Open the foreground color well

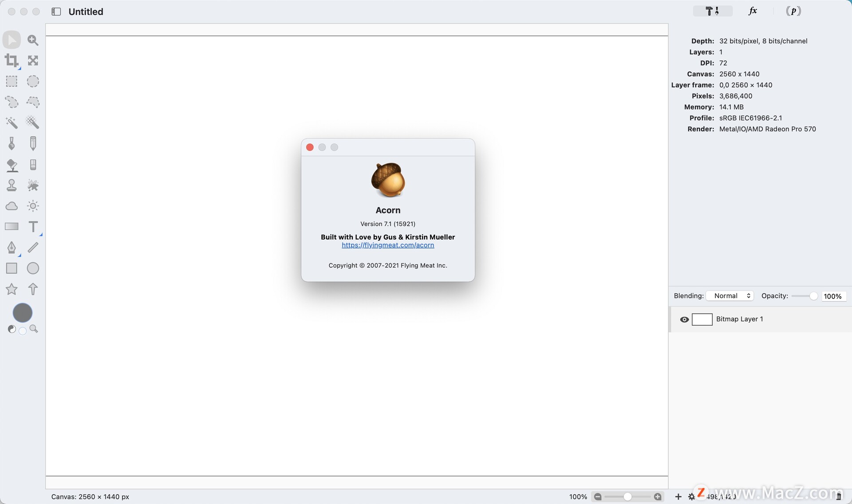tap(23, 313)
